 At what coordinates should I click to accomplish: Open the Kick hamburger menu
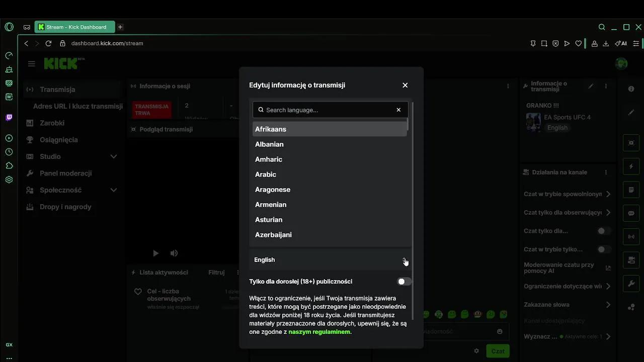pyautogui.click(x=31, y=63)
